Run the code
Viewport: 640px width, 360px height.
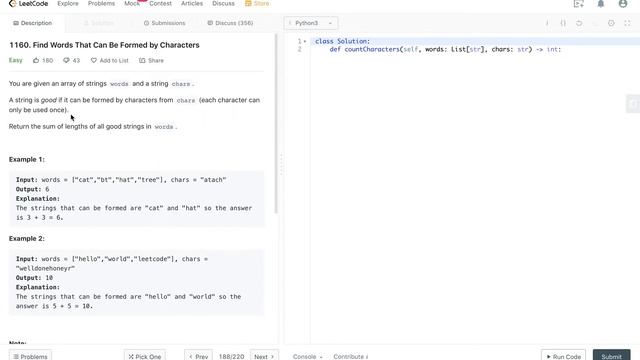click(x=563, y=356)
